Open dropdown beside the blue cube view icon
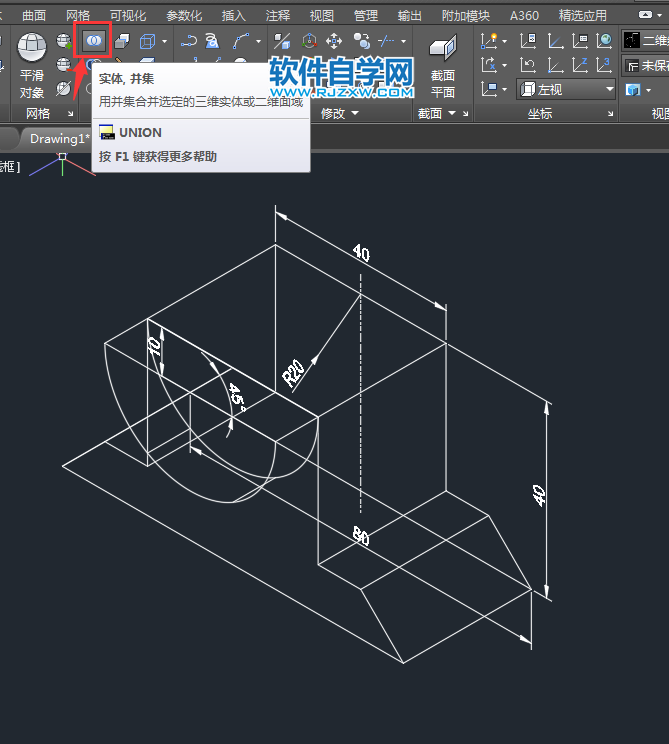This screenshot has height=744, width=669. pyautogui.click(x=649, y=90)
